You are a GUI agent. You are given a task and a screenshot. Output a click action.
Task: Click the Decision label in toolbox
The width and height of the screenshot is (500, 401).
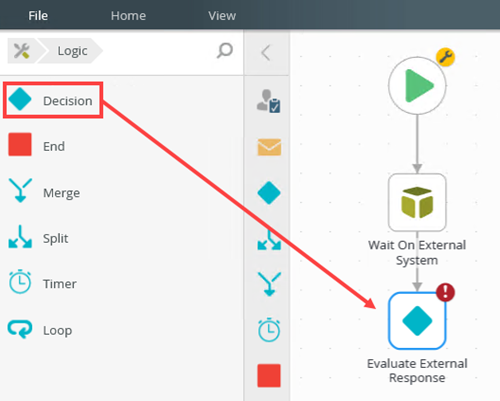pyautogui.click(x=68, y=101)
